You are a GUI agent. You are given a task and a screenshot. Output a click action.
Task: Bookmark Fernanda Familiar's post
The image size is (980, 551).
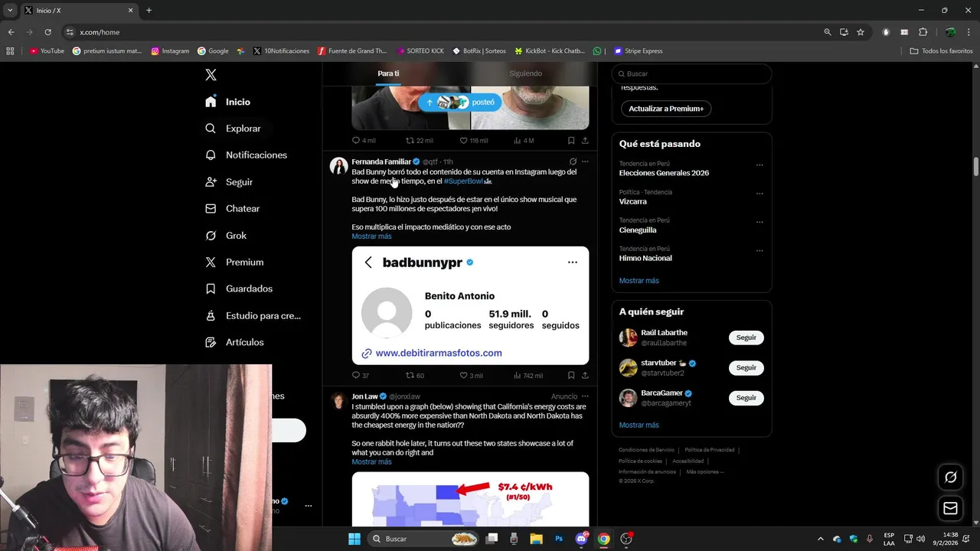click(x=571, y=376)
